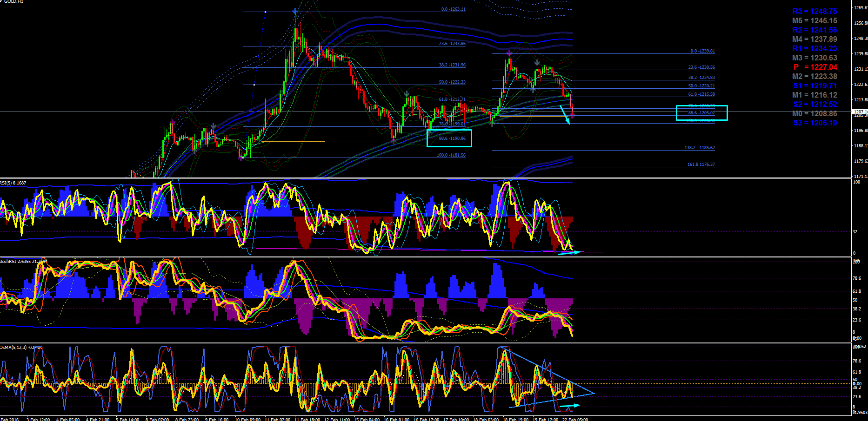This screenshot has width=868, height=421.
Task: Click the 50.0 -1222.33 Fibonacci level label
Action: (x=452, y=82)
